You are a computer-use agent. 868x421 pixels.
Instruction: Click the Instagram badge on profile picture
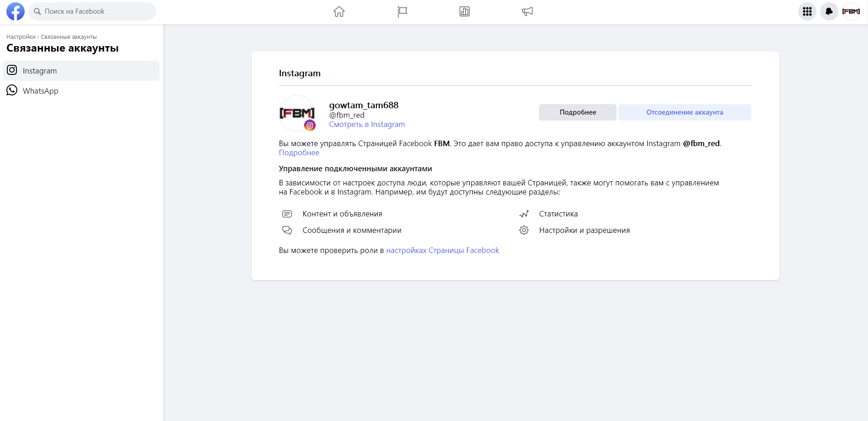tap(310, 125)
